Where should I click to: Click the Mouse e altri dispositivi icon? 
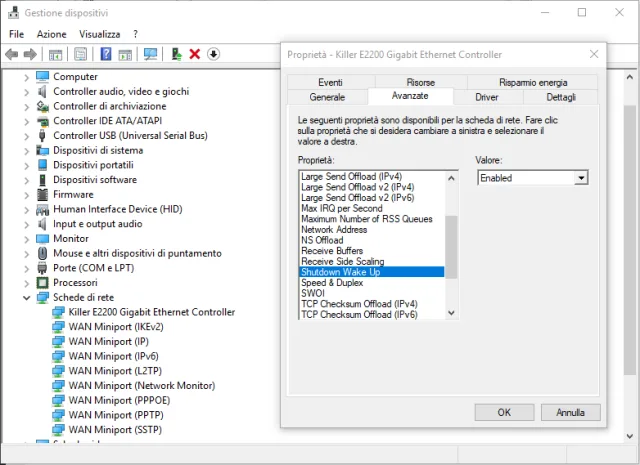pyautogui.click(x=42, y=253)
